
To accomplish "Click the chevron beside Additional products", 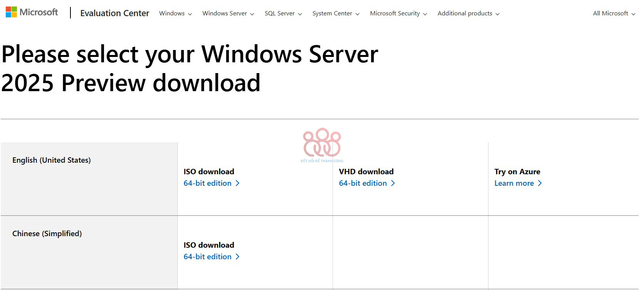I will tap(497, 14).
